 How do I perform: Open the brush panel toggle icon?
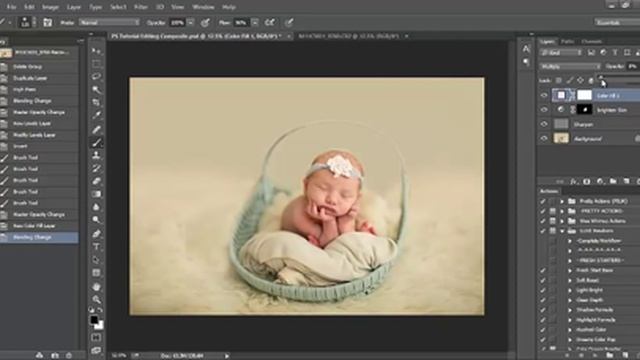[47, 22]
